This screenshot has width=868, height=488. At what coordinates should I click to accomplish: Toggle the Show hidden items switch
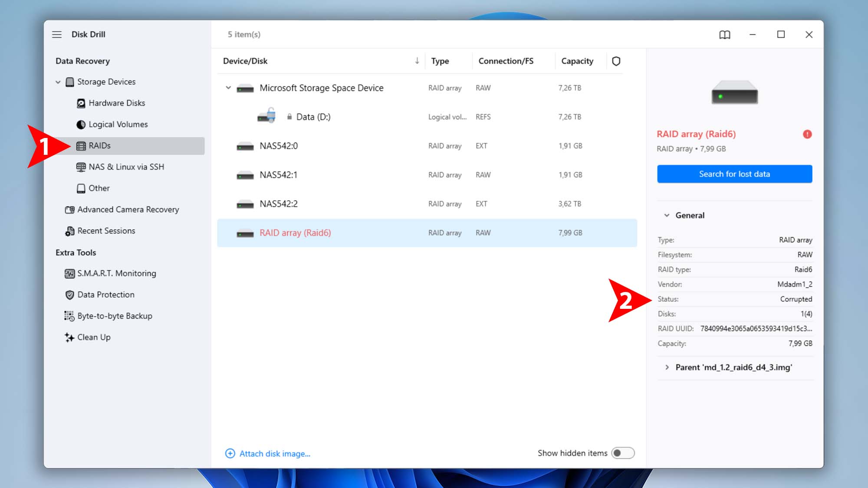[x=623, y=453]
